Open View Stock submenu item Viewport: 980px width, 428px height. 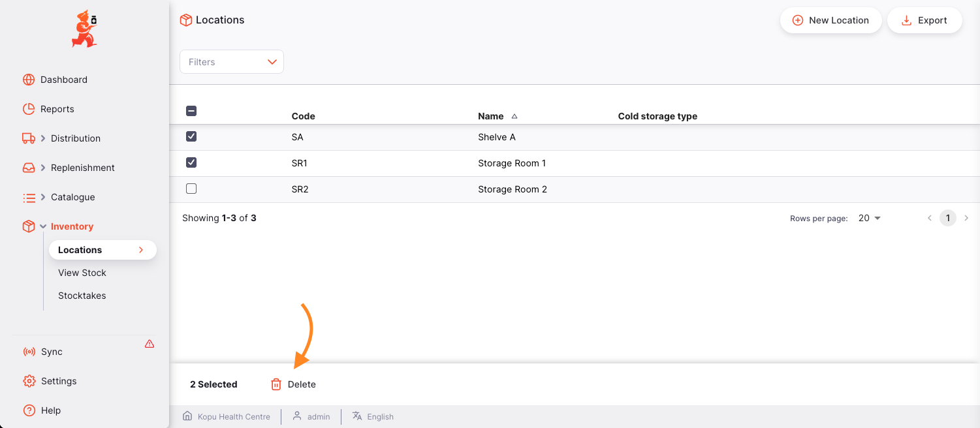(82, 273)
